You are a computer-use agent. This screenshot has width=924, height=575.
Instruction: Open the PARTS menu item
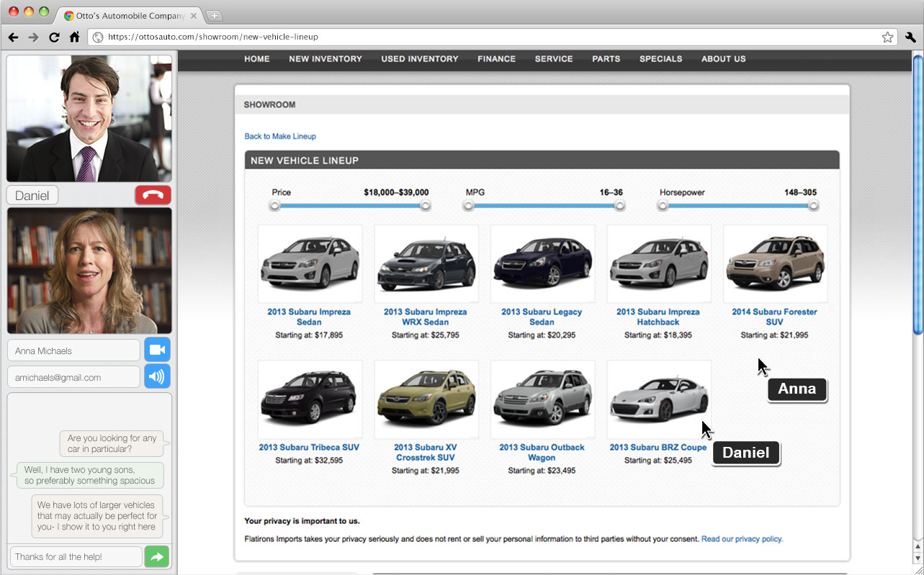[606, 59]
